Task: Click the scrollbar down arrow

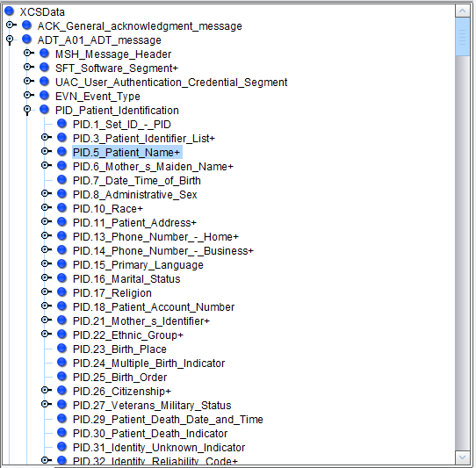Action: pyautogui.click(x=463, y=457)
